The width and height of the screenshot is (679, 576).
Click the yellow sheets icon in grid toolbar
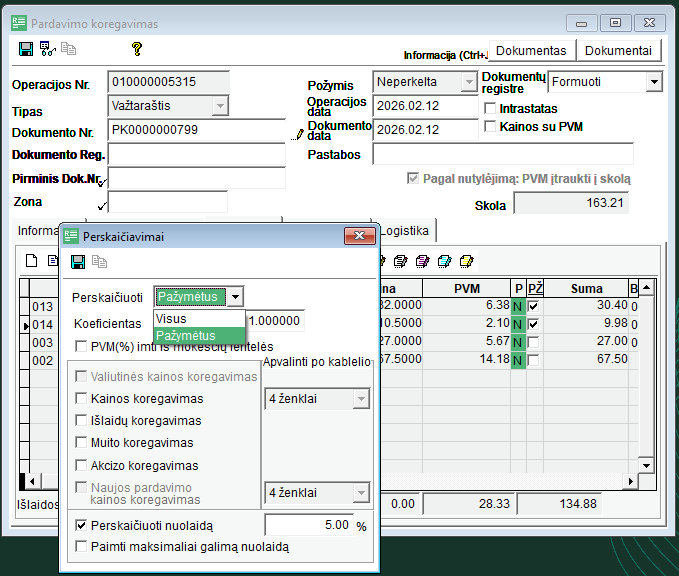click(466, 262)
